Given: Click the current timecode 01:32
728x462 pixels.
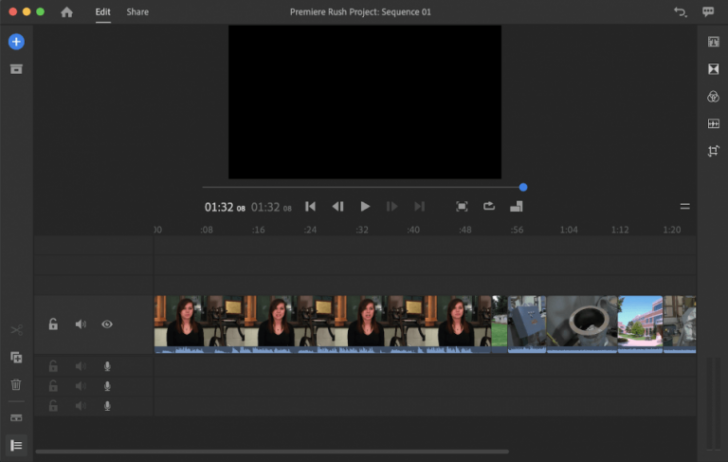Looking at the screenshot, I should point(225,207).
